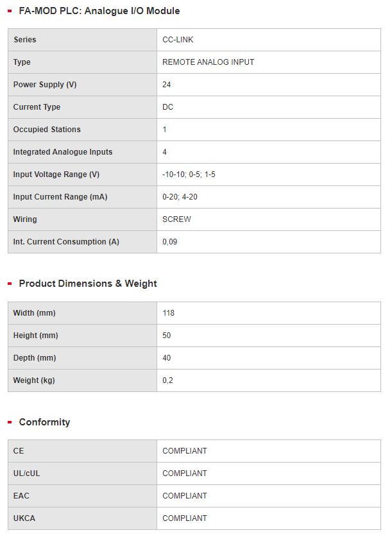Select the DC current type value
The height and width of the screenshot is (537, 392).
click(x=167, y=107)
